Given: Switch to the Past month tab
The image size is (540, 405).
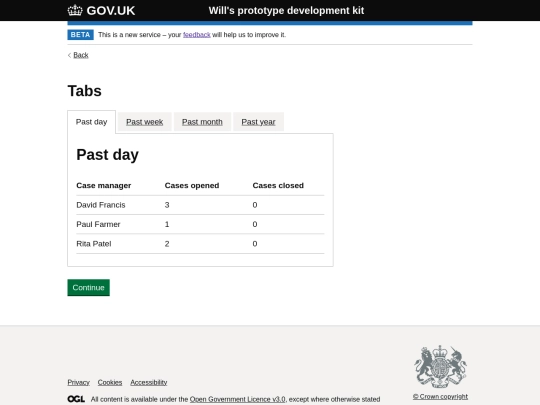Looking at the screenshot, I should point(202,122).
